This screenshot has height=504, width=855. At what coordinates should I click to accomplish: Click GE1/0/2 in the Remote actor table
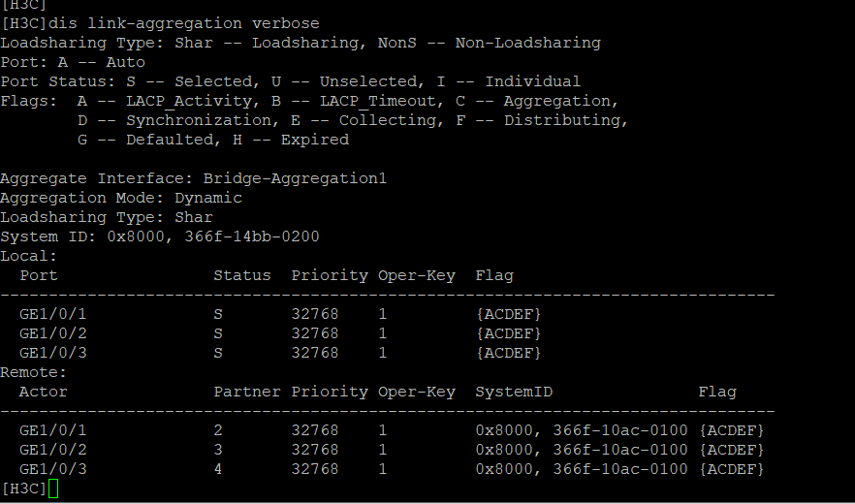pos(52,450)
